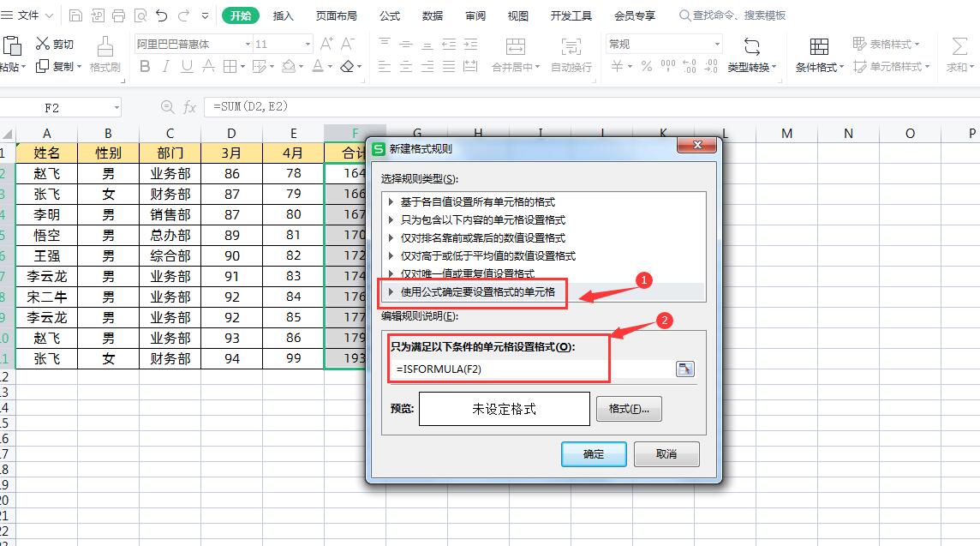This screenshot has width=980, height=546.
Task: Open the font size dropdown
Action: click(x=308, y=44)
